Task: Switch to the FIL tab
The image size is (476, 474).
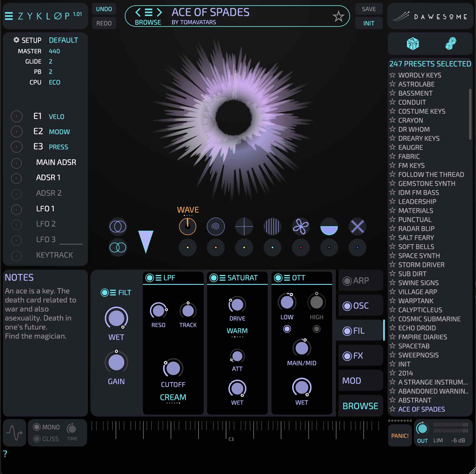Action: tap(360, 331)
